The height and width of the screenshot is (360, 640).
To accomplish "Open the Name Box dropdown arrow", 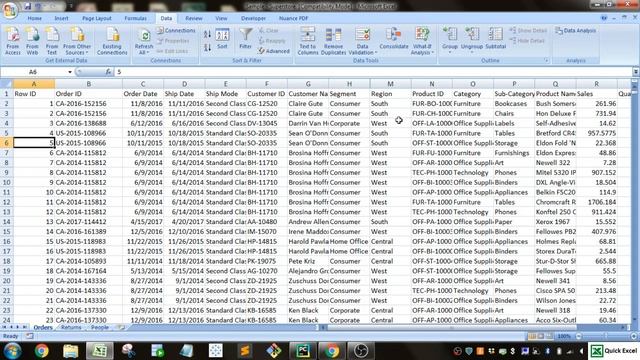I will pos(70,72).
